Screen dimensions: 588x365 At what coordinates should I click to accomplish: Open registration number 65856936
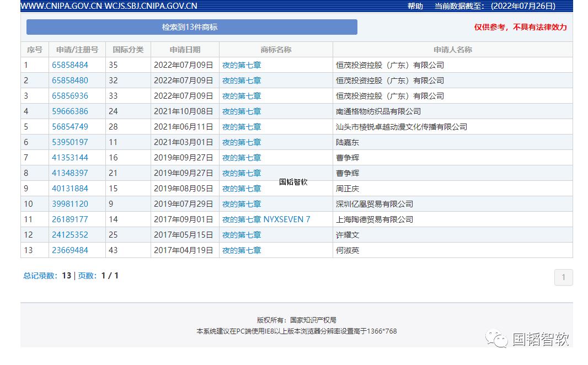(x=70, y=95)
